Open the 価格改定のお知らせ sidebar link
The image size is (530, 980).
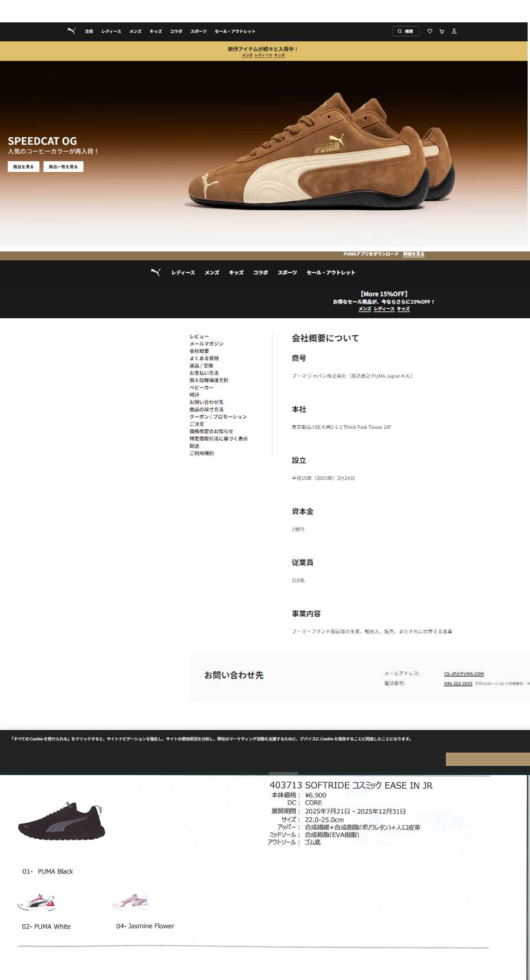pos(211,431)
